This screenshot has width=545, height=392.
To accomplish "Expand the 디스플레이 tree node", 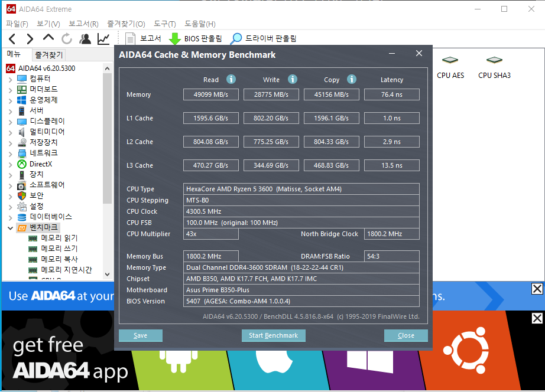I will tap(11, 122).
